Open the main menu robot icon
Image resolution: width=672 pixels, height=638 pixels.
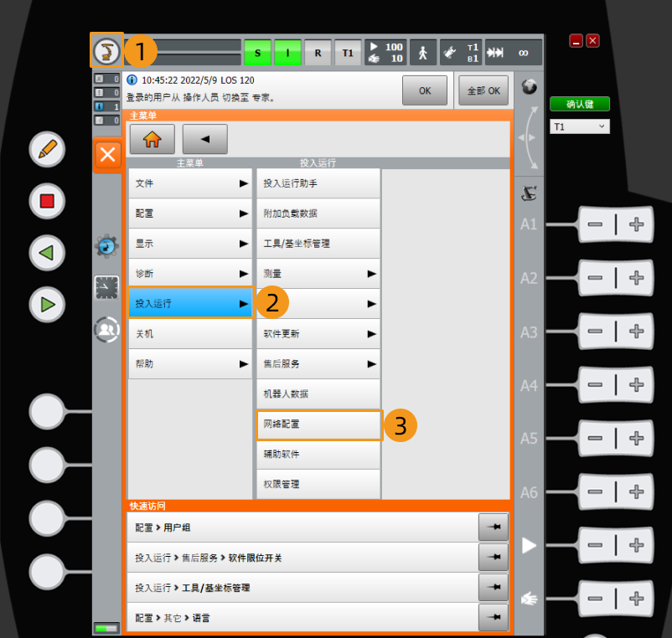point(106,50)
